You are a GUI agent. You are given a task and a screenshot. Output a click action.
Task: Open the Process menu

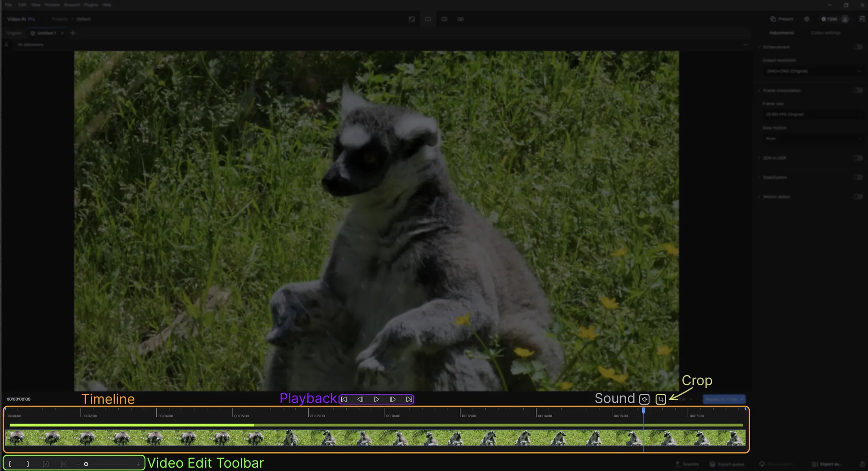(x=52, y=5)
